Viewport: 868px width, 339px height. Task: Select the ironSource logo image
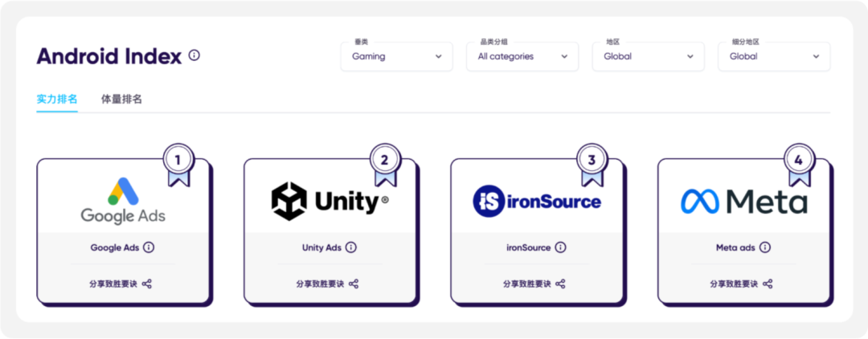[x=537, y=202]
